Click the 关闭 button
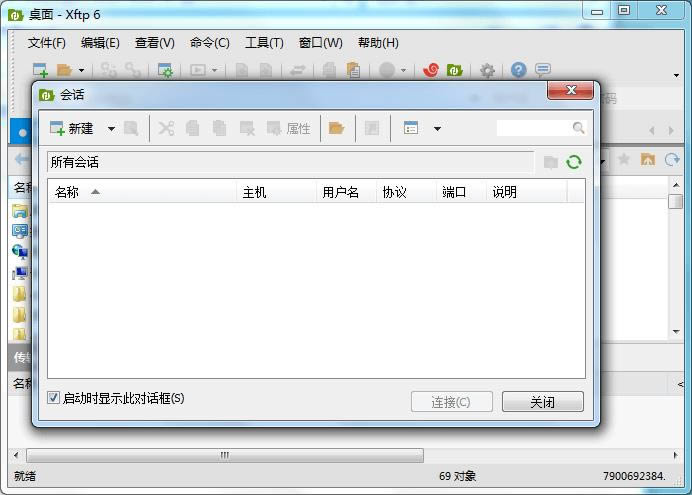692x495 pixels. tap(542, 402)
